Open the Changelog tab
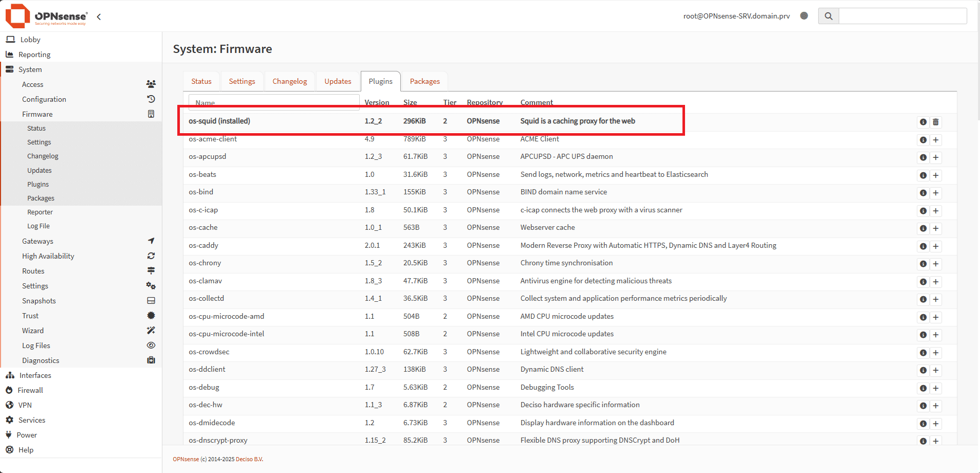 pos(290,81)
